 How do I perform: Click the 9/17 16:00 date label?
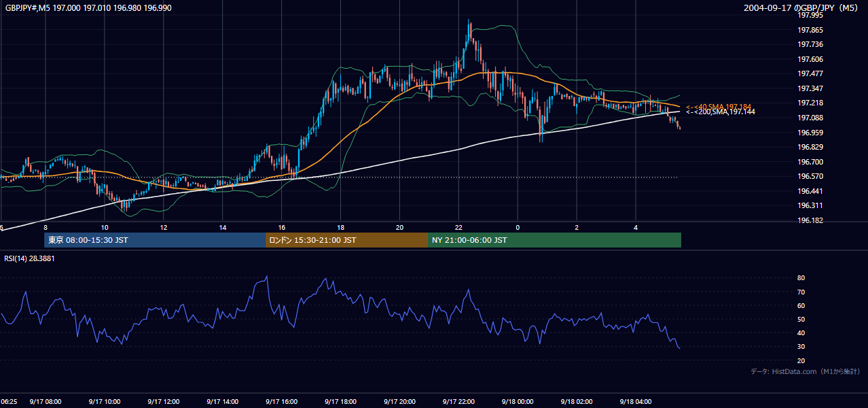point(281,402)
